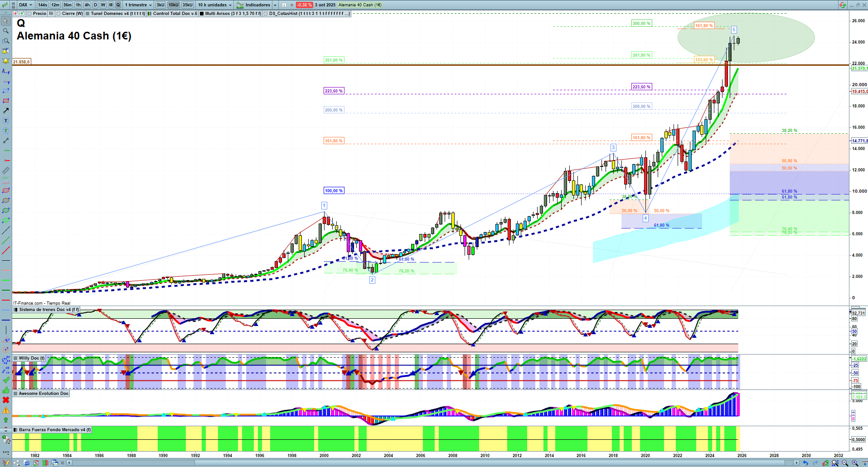Toggle the Cierre (W) checkbox

click(58, 14)
